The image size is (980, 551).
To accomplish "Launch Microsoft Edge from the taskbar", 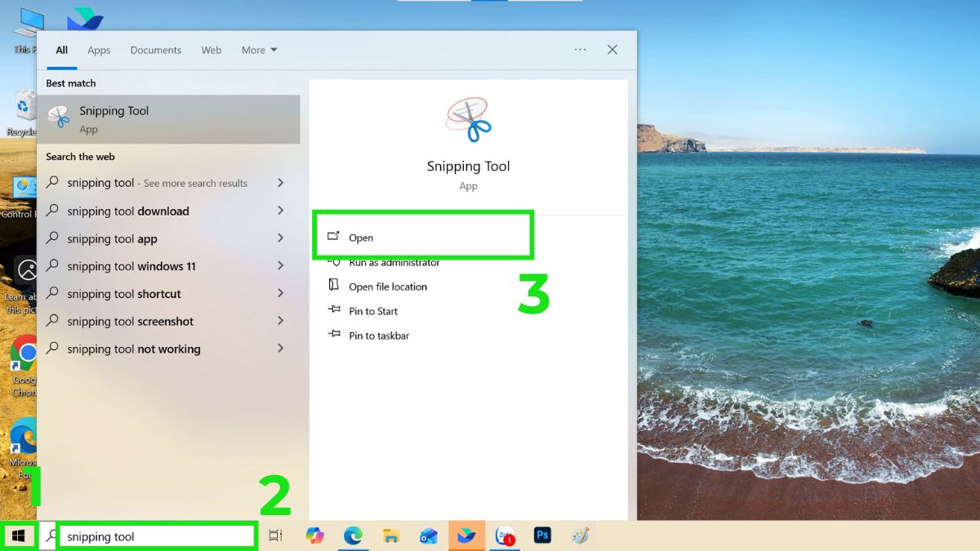I will point(353,535).
